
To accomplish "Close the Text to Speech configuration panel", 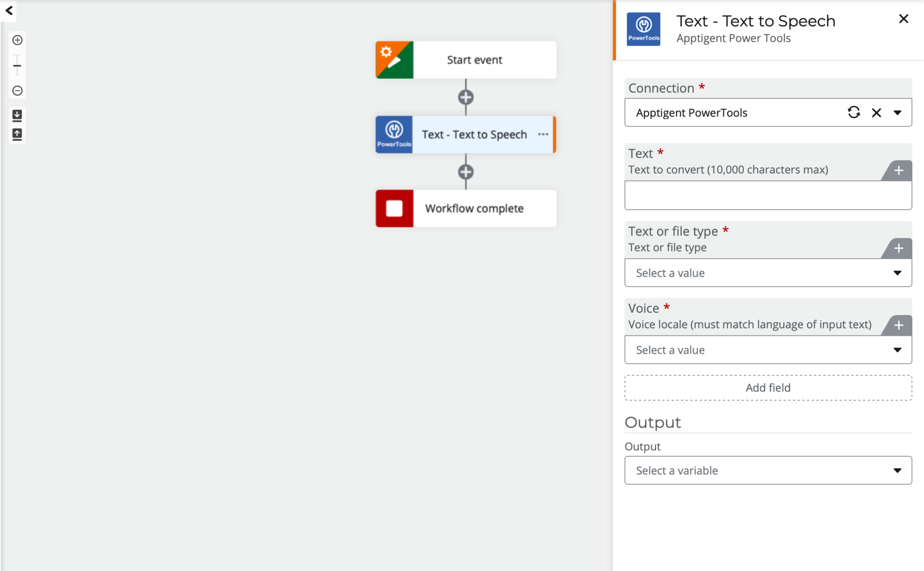I will click(903, 19).
